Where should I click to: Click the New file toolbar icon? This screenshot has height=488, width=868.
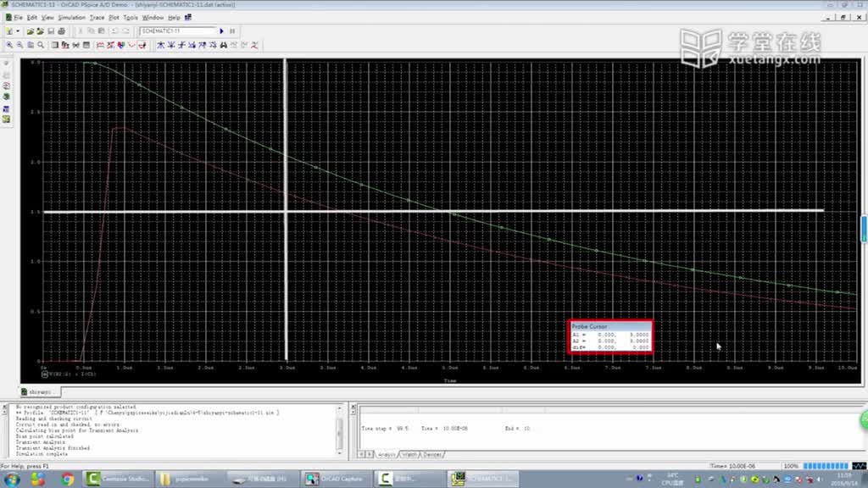(x=10, y=31)
